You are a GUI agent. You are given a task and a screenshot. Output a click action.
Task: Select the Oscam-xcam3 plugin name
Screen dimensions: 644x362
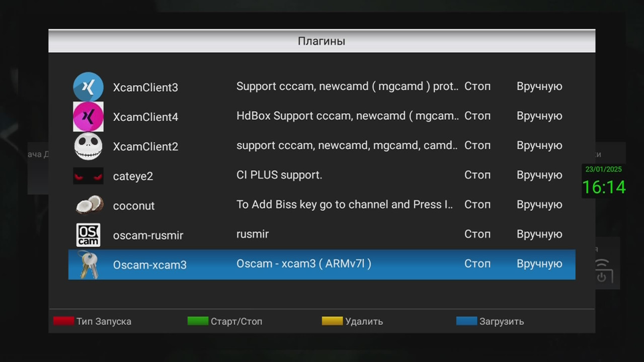click(149, 265)
